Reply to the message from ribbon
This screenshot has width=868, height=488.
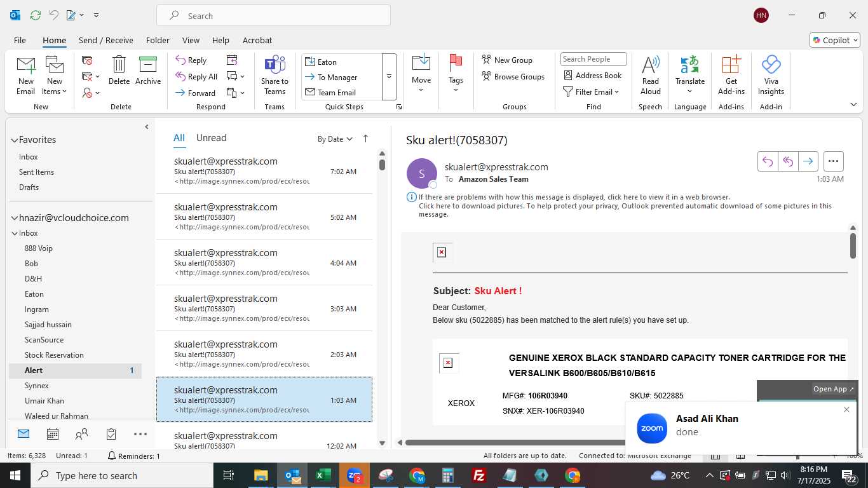coord(191,60)
